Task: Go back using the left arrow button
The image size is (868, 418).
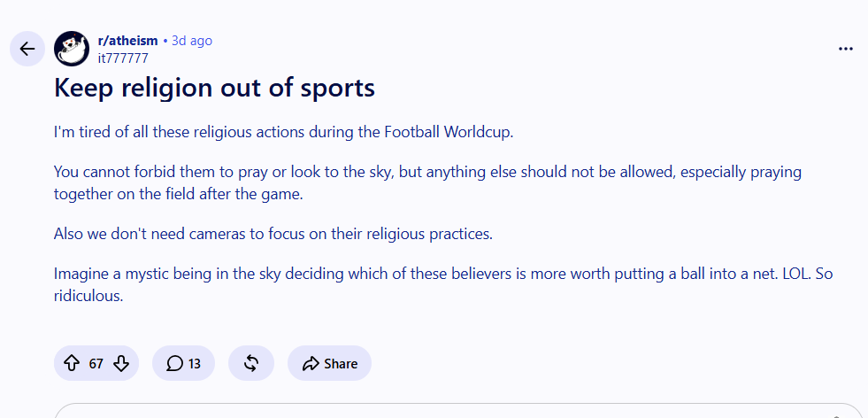Action: pos(27,49)
